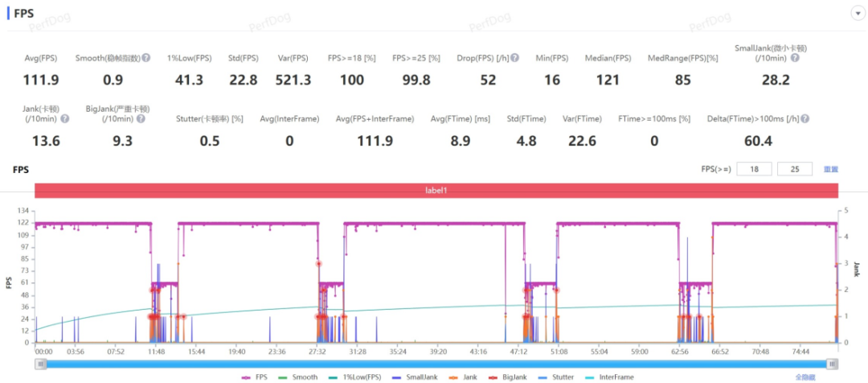
Task: Click the FPS(>=) threshold label
Action: [716, 169]
